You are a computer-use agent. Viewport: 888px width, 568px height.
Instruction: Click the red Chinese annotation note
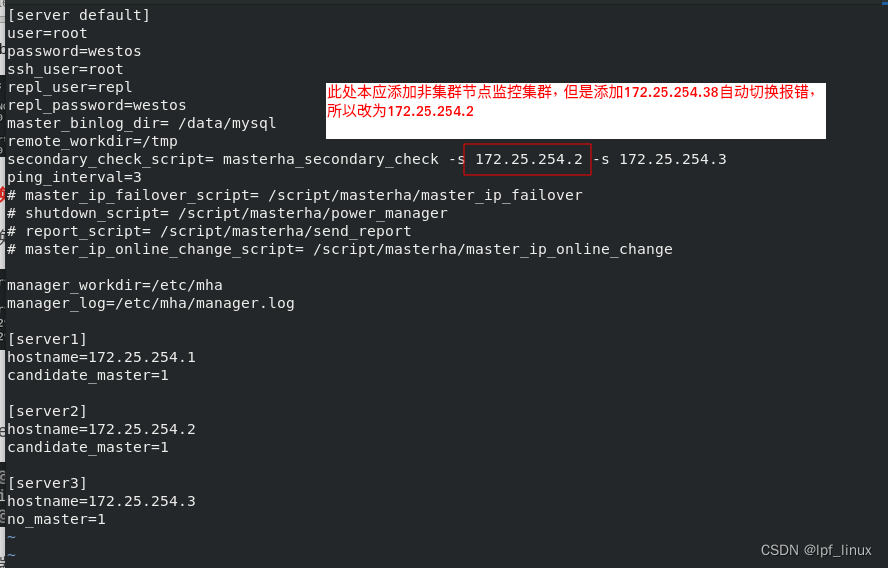(x=574, y=102)
